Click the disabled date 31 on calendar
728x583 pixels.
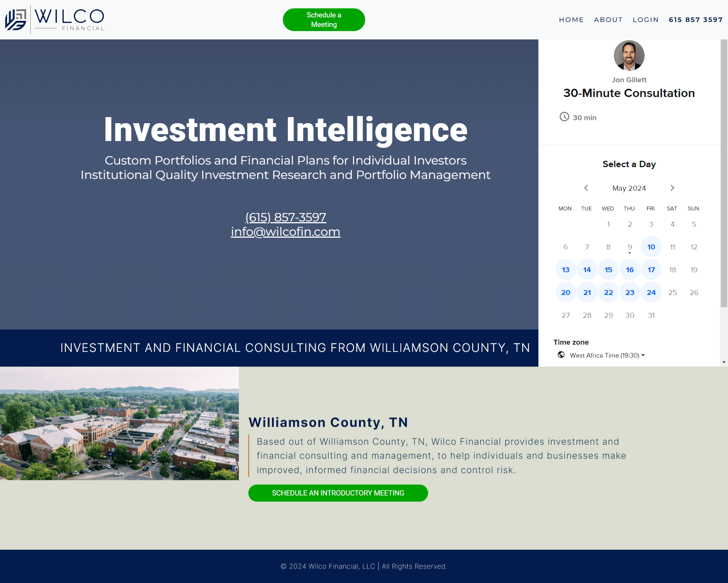(x=651, y=315)
